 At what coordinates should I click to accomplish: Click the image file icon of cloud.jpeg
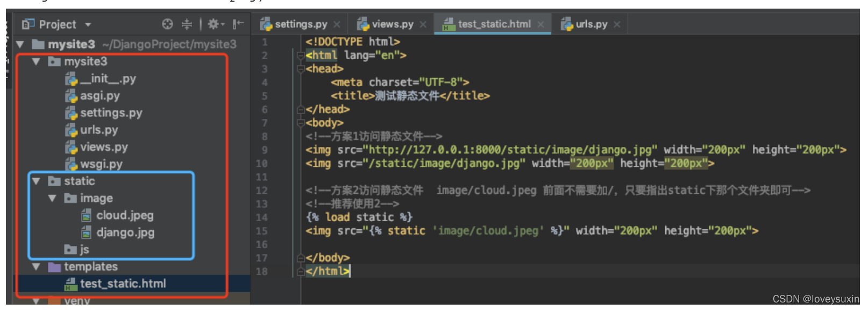click(86, 216)
